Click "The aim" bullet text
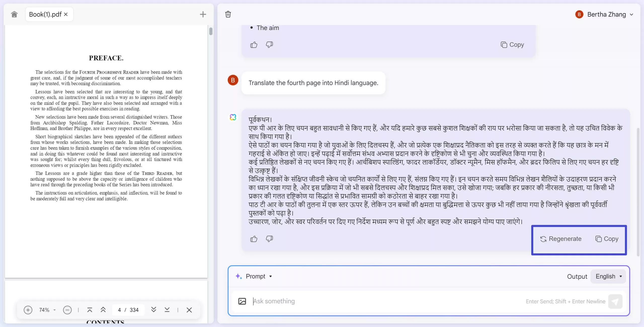Viewport: 644px width, 327px height. (x=268, y=28)
